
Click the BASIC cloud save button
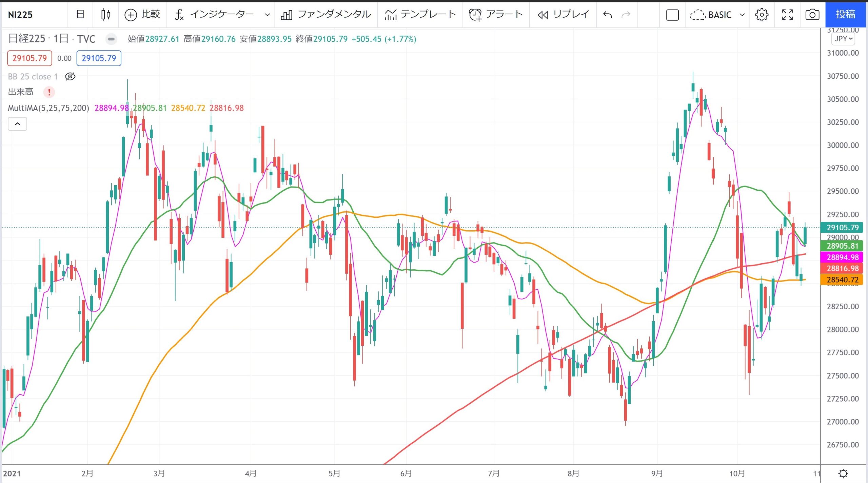(711, 15)
